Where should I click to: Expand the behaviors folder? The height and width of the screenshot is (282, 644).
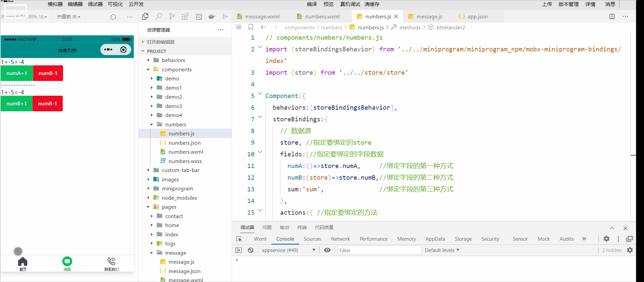click(x=173, y=60)
